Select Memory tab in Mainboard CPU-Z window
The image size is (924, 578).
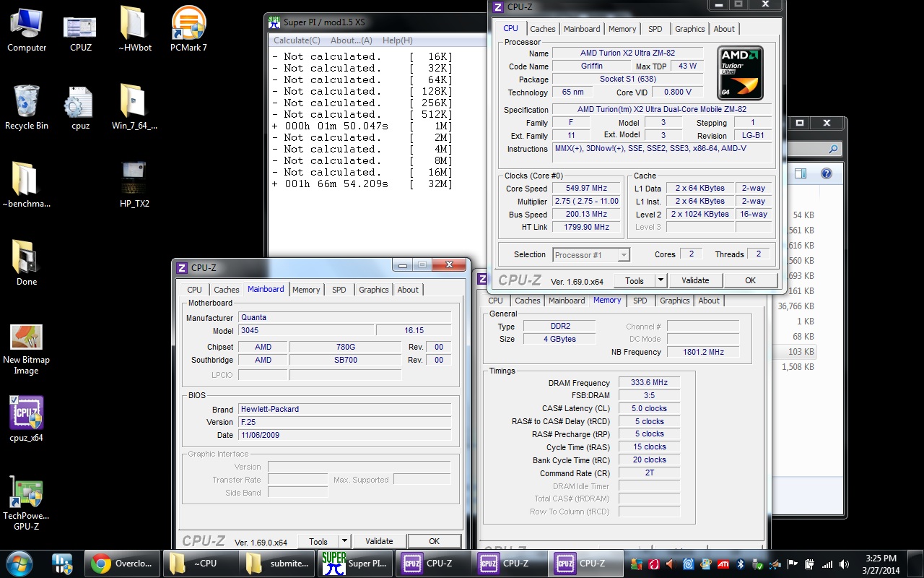[x=306, y=290]
